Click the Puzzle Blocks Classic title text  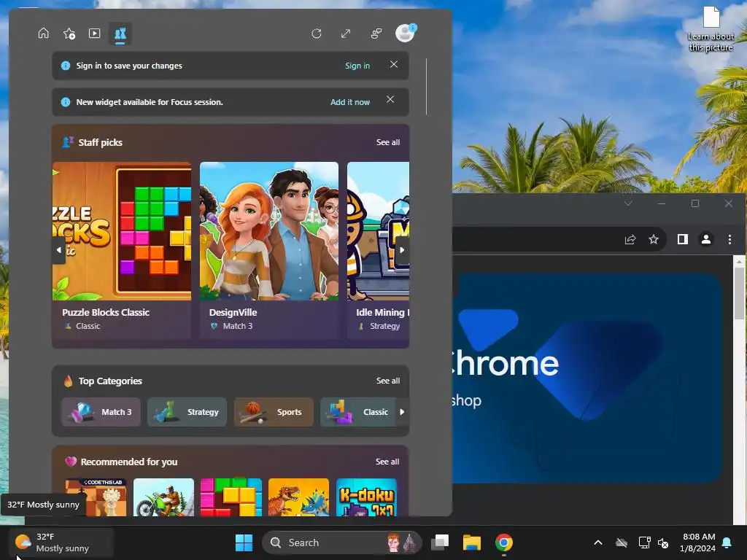point(106,312)
